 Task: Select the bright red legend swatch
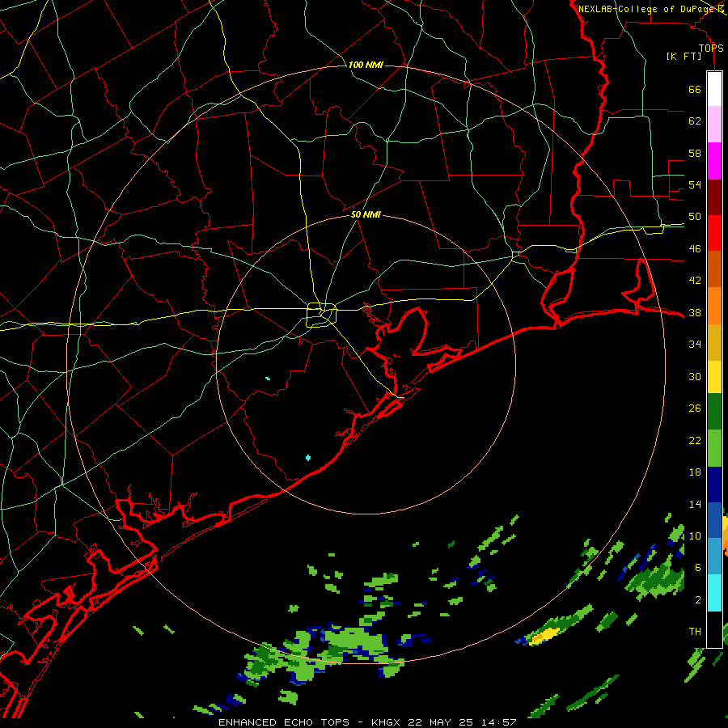click(x=714, y=233)
